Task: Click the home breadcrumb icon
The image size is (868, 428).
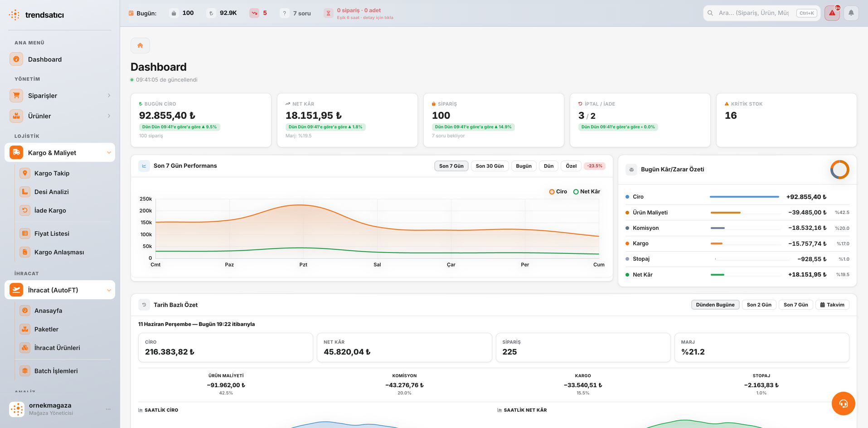Action: [140, 45]
